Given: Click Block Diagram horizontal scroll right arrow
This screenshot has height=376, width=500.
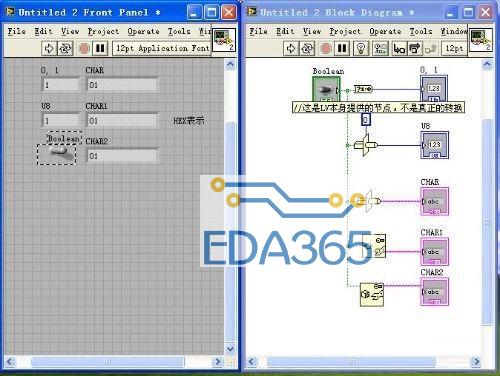Looking at the screenshot, I should tap(476, 361).
